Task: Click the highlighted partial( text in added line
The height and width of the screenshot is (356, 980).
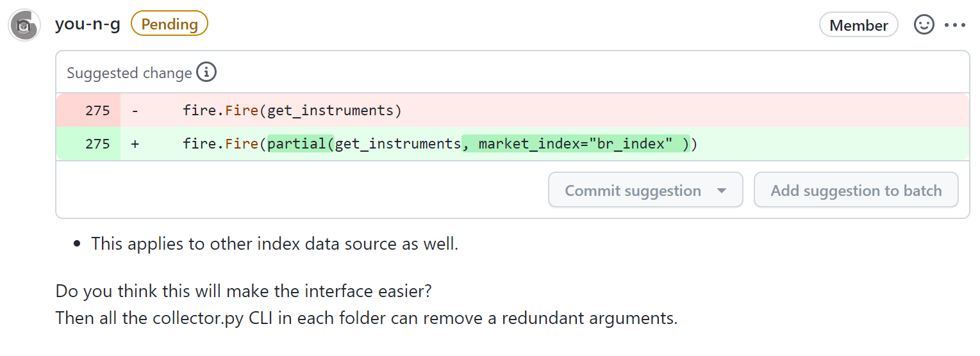Action: [298, 143]
